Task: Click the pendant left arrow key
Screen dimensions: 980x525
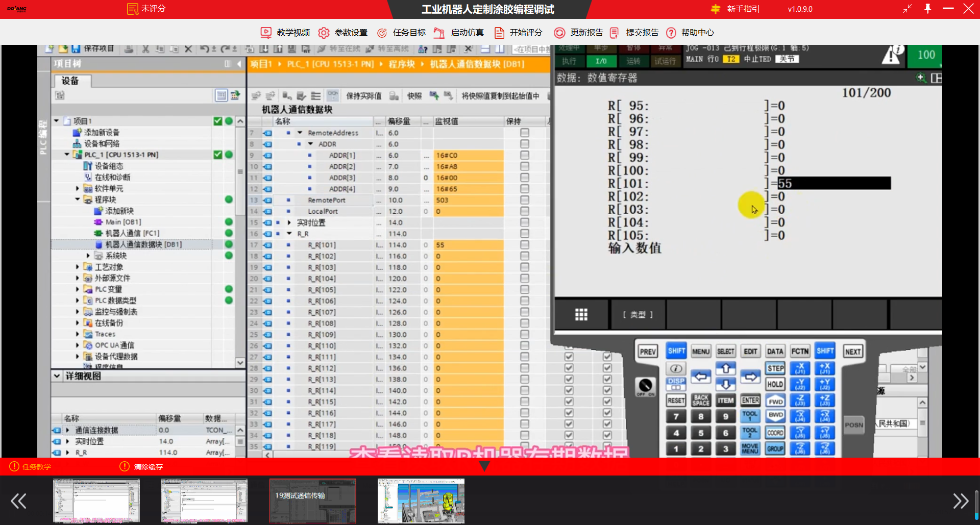Action: tap(701, 377)
